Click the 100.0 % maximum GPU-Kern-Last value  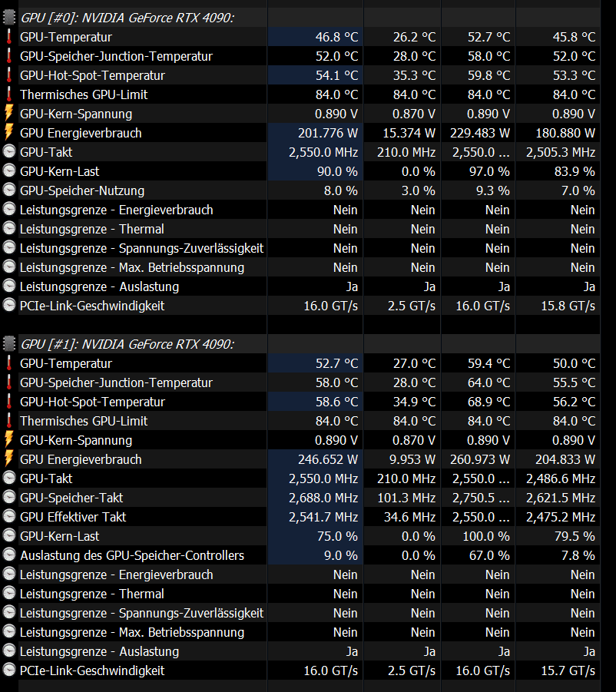(x=486, y=536)
